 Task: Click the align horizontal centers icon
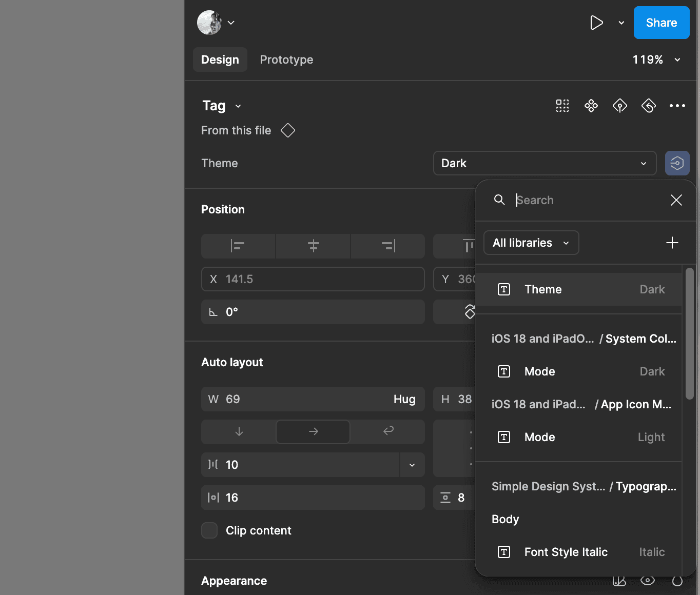pyautogui.click(x=313, y=246)
